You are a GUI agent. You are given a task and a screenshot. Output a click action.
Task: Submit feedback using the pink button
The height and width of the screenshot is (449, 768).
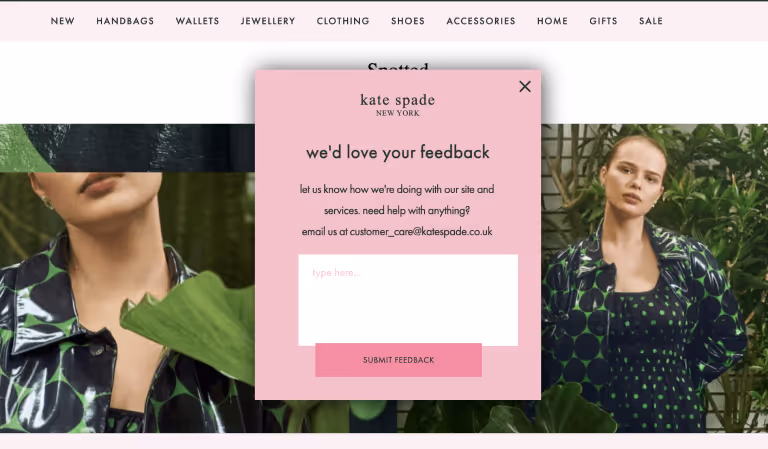coord(398,360)
